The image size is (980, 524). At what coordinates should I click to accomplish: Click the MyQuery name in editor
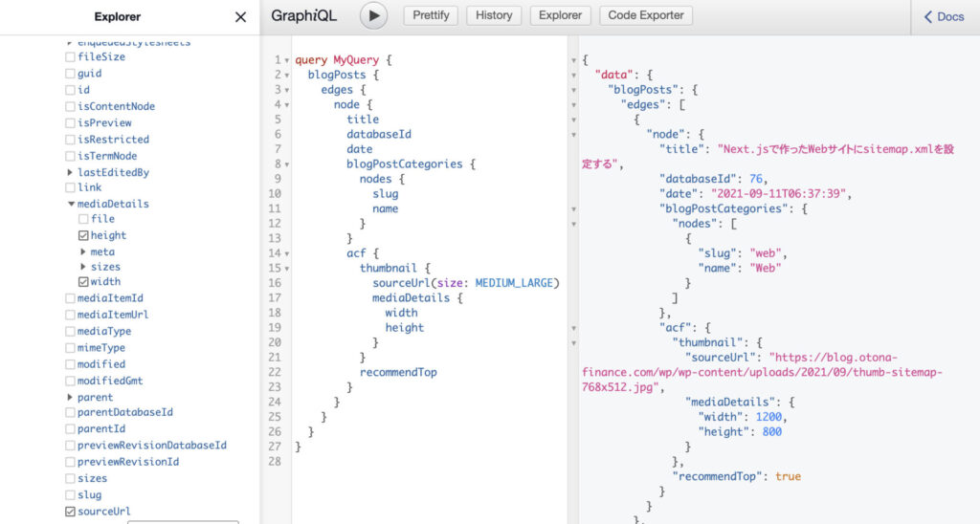356,60
